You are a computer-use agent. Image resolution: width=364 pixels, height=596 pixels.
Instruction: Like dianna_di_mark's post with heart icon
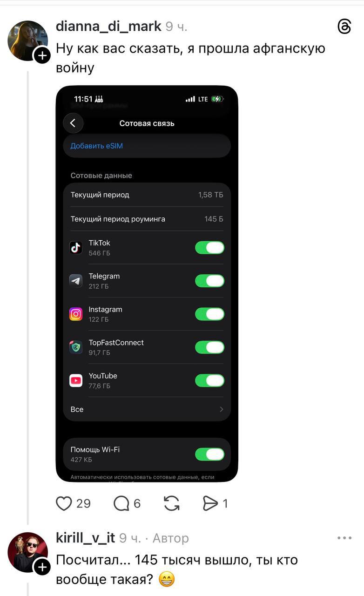(64, 503)
